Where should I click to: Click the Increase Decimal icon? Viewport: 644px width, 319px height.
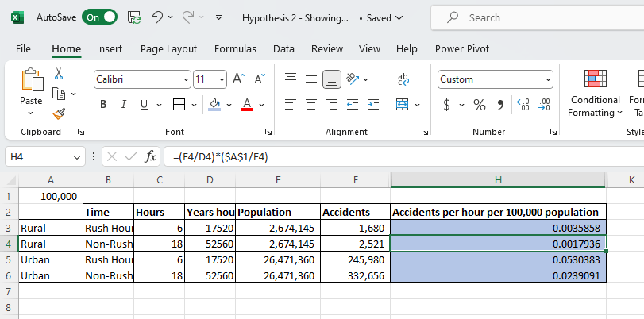[523, 105]
